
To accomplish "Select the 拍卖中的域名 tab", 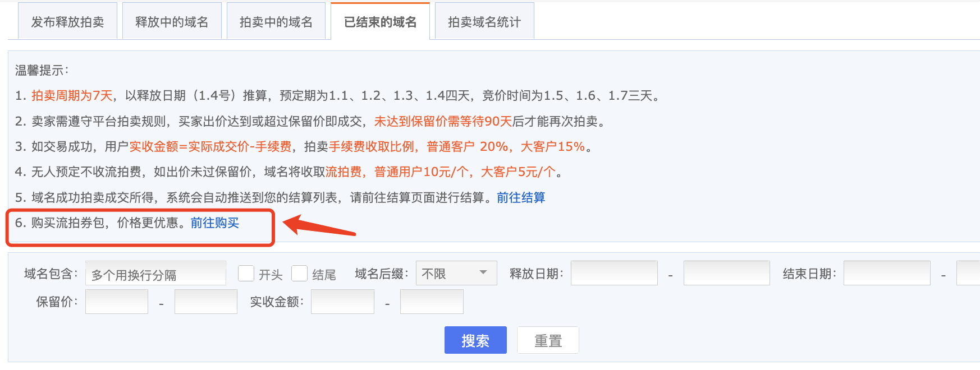I will click(276, 21).
